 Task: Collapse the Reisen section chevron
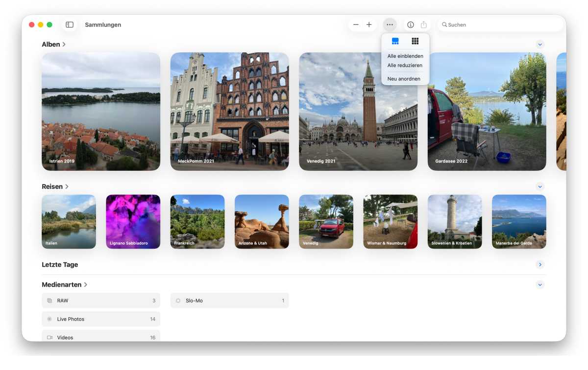pyautogui.click(x=540, y=186)
